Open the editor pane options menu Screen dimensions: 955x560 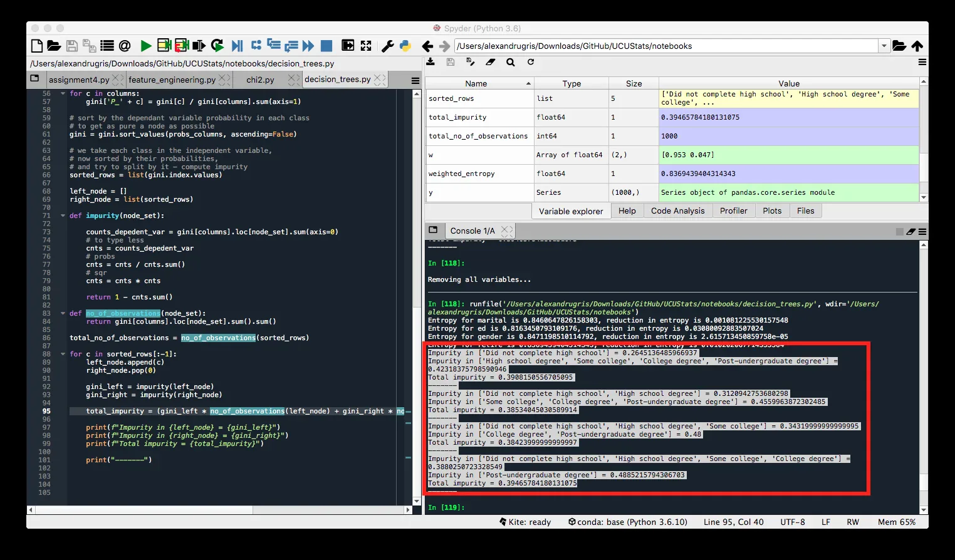click(x=415, y=80)
